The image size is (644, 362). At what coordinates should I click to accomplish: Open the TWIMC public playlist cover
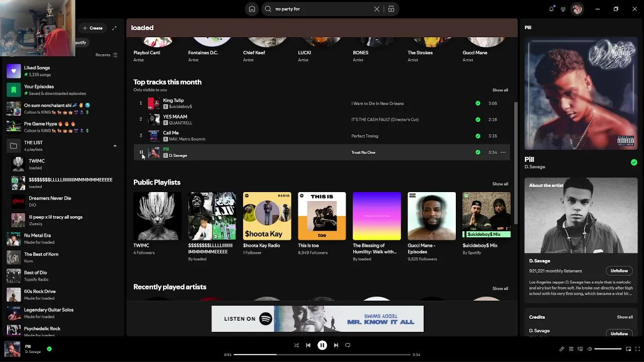tap(157, 216)
